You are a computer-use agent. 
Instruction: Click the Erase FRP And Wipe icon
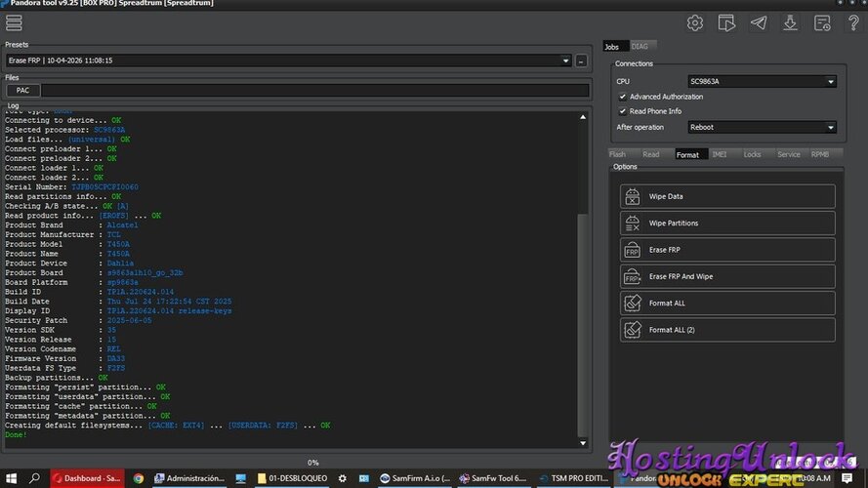click(632, 276)
